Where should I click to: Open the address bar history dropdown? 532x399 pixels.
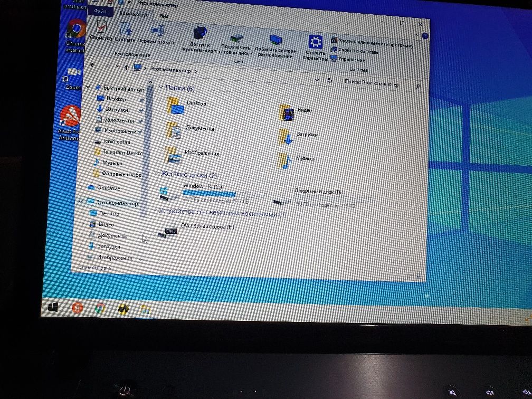coord(317,80)
